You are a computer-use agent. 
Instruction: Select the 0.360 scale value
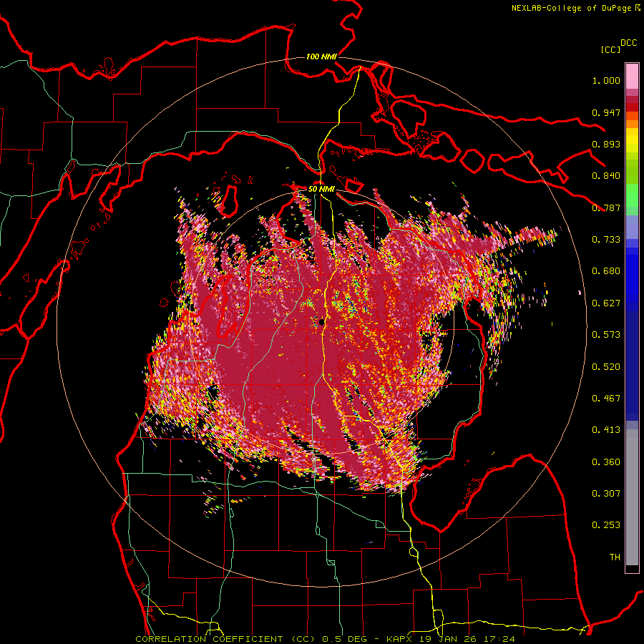click(606, 462)
